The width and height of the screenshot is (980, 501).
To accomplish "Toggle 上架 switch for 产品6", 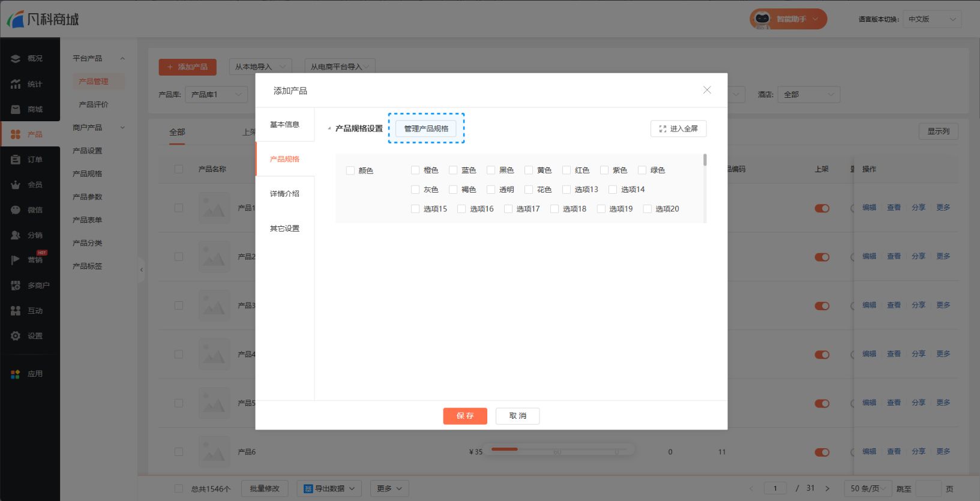I will pos(822,452).
